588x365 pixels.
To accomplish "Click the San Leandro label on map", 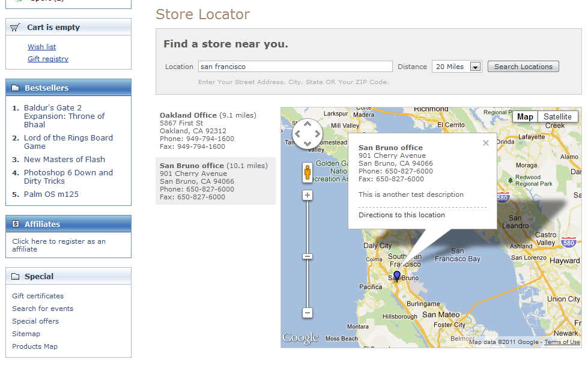I will [515, 222].
